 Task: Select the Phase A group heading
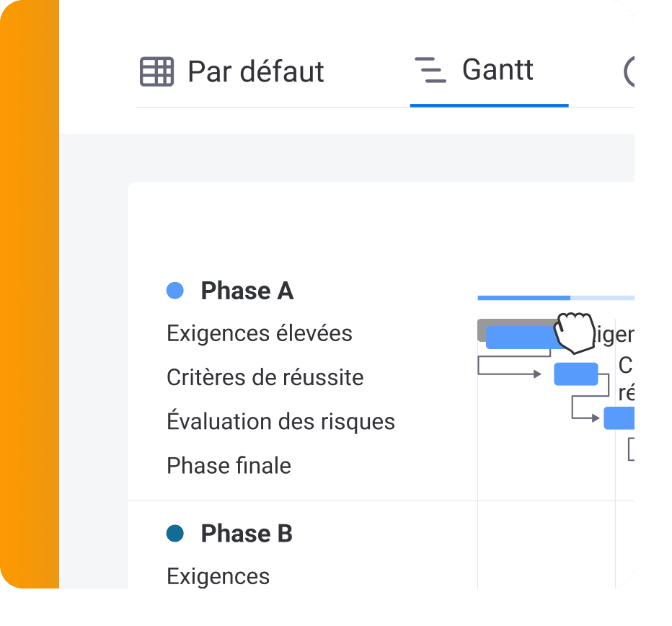pos(247,291)
